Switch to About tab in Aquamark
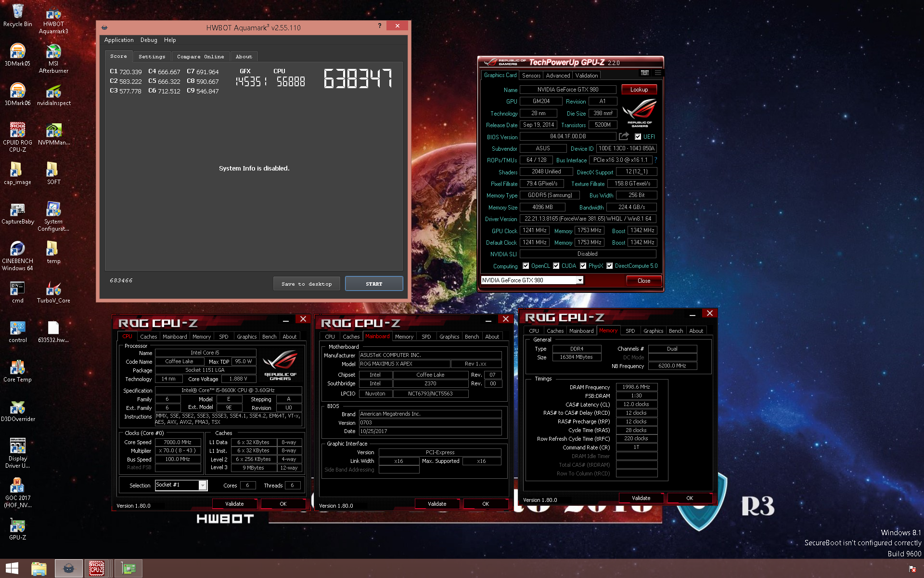924x578 pixels. click(x=244, y=57)
